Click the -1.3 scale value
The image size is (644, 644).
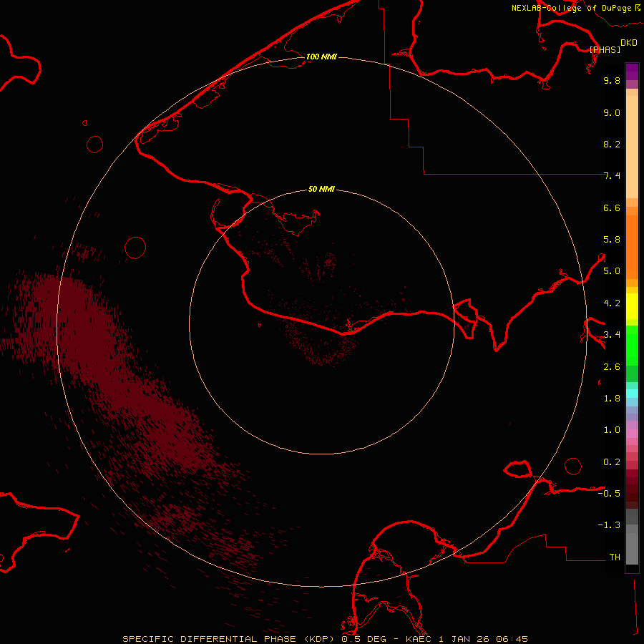coord(609,525)
